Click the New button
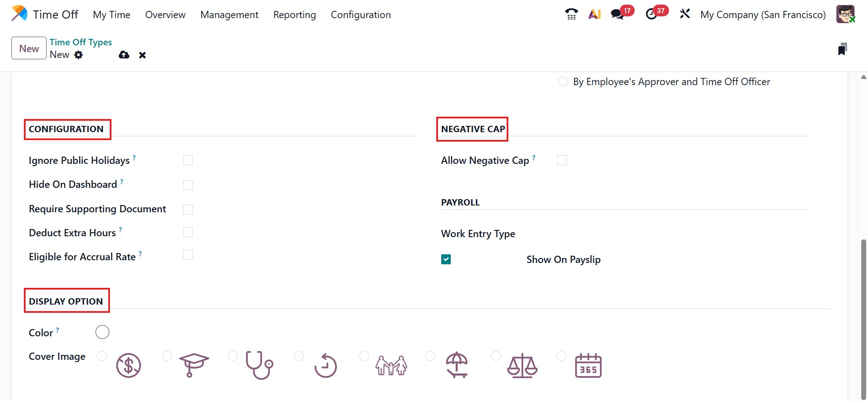The width and height of the screenshot is (868, 401). tap(29, 48)
